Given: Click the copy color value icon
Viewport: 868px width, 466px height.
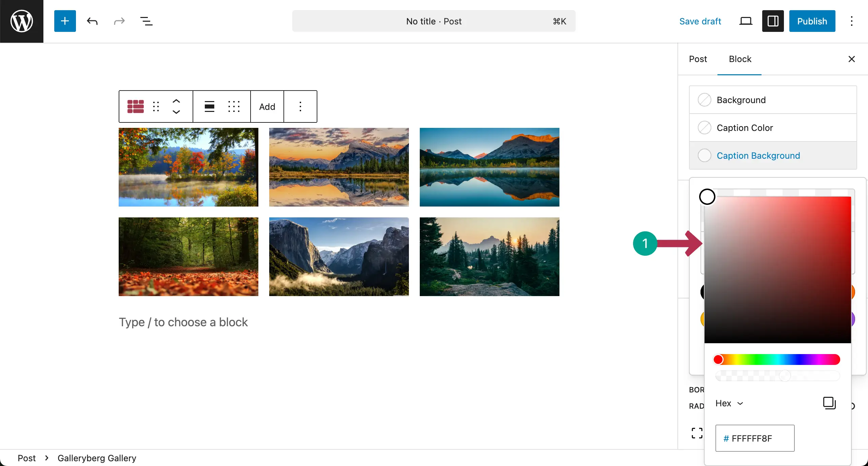Looking at the screenshot, I should (x=829, y=403).
